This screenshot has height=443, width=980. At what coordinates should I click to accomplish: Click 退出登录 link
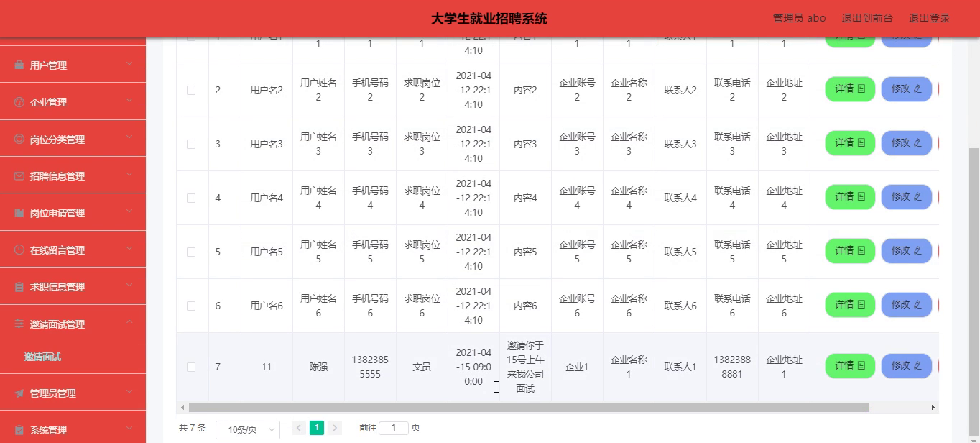[x=929, y=18]
